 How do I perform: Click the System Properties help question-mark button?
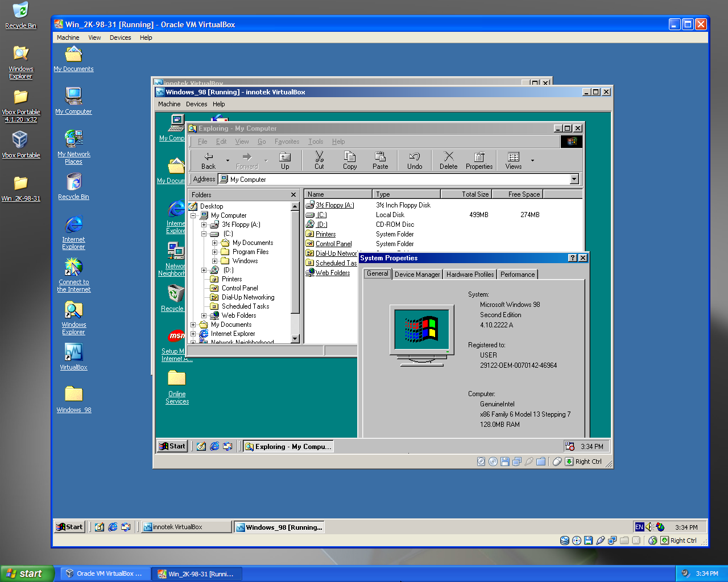[573, 258]
